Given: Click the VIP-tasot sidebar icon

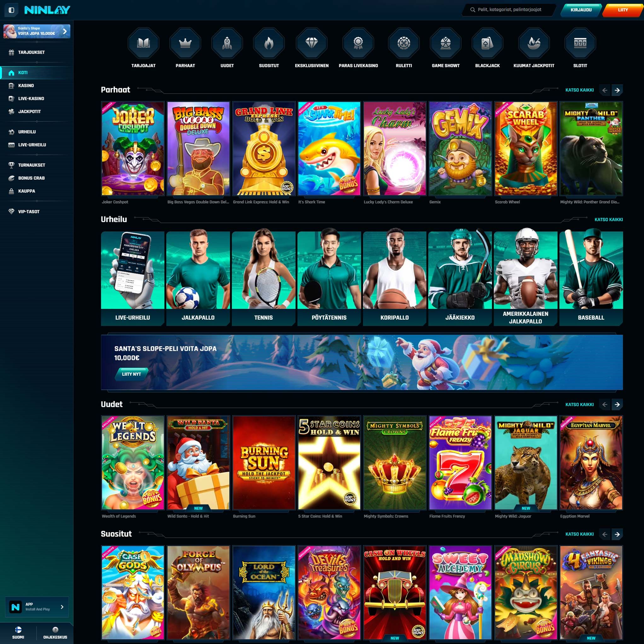Looking at the screenshot, I should point(11,211).
